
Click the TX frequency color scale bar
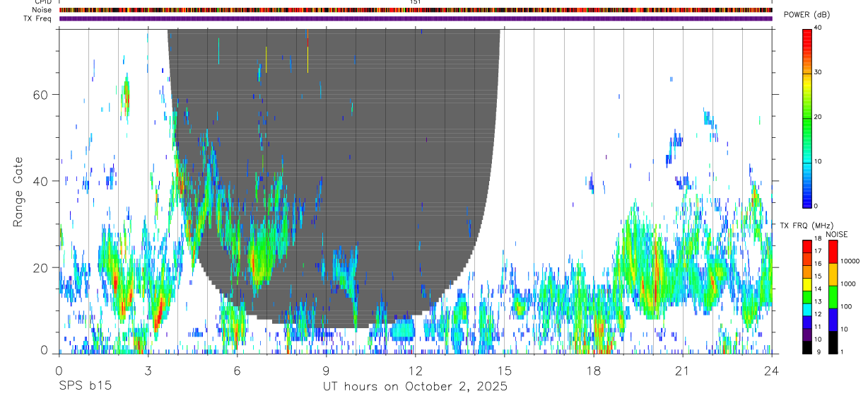807,297
